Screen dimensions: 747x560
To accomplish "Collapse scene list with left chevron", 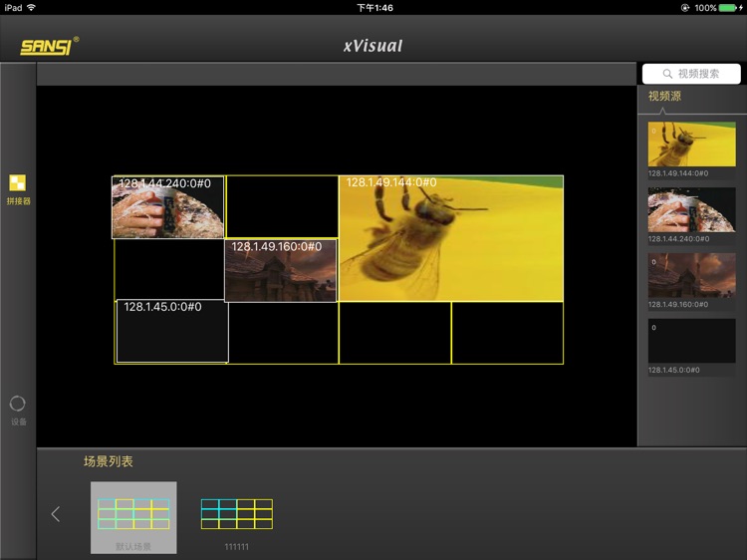I will point(56,514).
